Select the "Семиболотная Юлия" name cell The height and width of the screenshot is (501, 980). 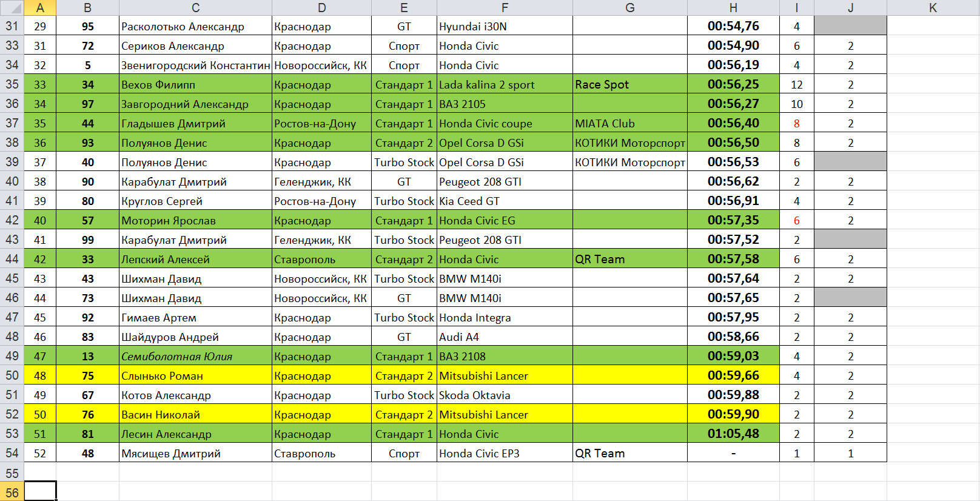[x=195, y=356]
